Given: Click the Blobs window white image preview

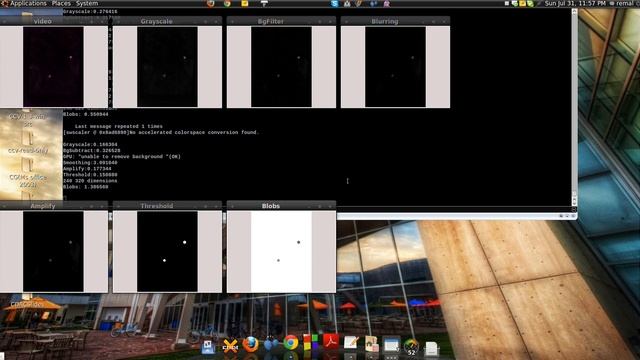Looking at the screenshot, I should [x=281, y=251].
